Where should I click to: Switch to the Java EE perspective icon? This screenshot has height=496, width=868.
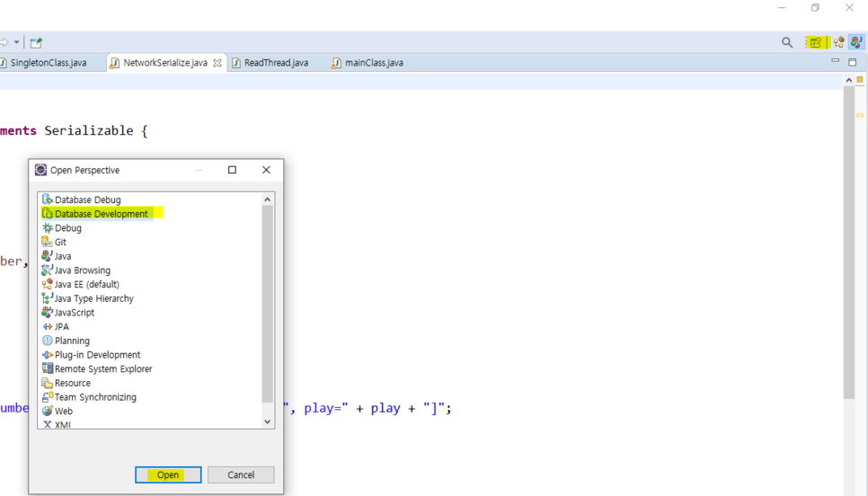click(838, 42)
